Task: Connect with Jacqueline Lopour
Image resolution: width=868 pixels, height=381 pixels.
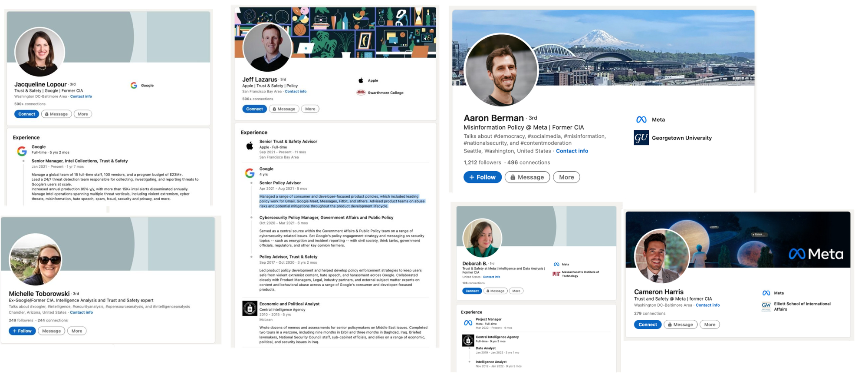Action: 26,114
